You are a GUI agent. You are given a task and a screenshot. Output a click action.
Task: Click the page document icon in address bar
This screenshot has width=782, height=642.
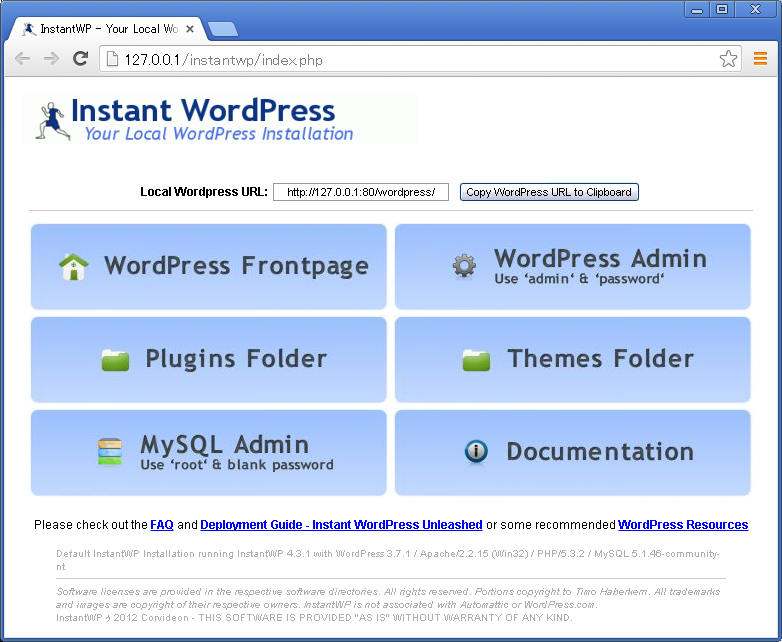(112, 59)
